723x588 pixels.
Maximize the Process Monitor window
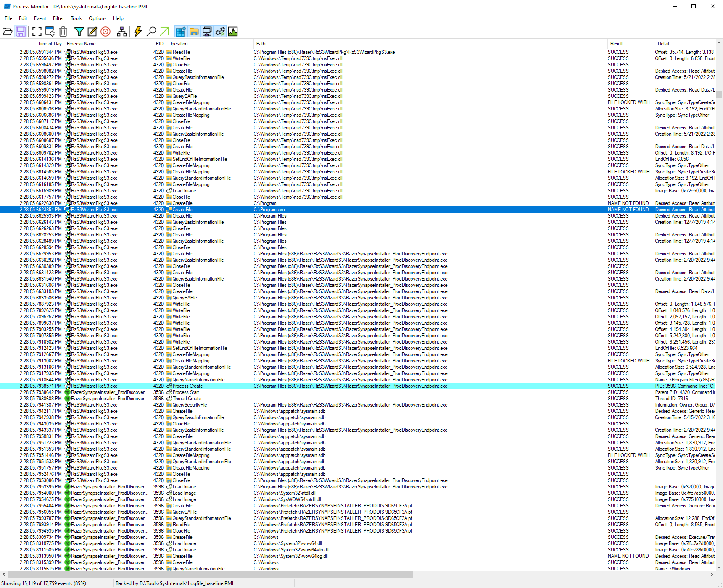694,6
